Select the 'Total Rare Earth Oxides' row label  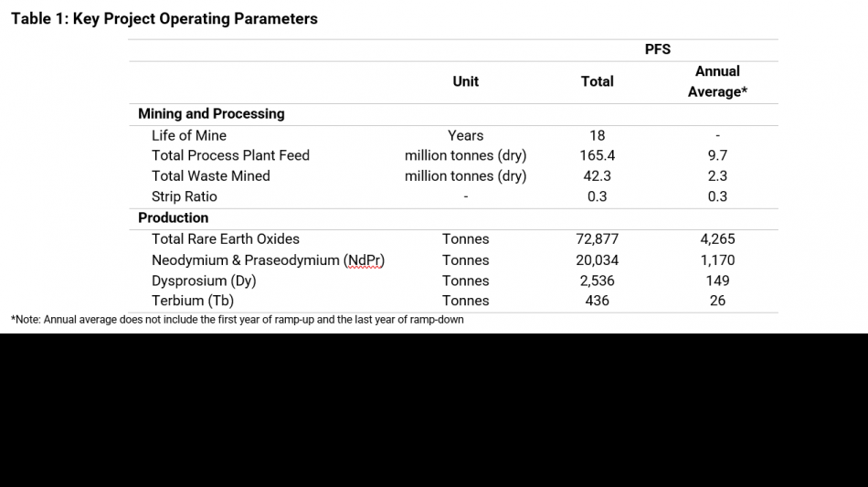tap(226, 238)
